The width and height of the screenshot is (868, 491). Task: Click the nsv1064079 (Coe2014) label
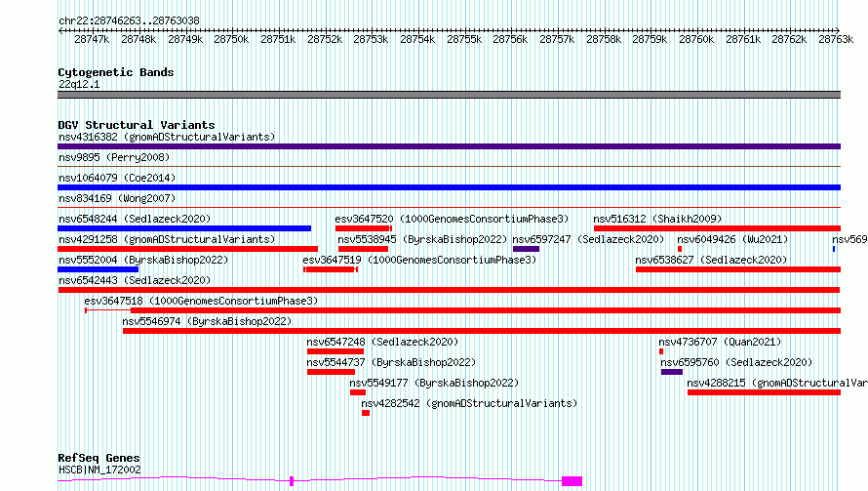[117, 178]
